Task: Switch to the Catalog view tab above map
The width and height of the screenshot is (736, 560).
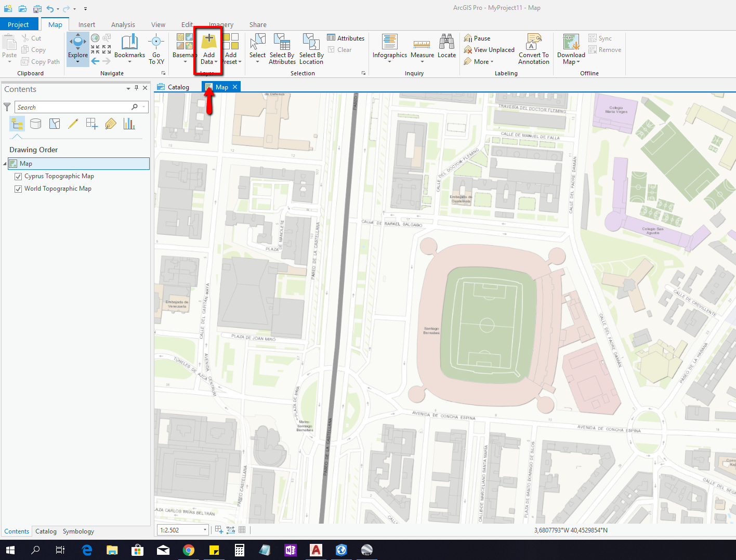Action: click(x=174, y=87)
